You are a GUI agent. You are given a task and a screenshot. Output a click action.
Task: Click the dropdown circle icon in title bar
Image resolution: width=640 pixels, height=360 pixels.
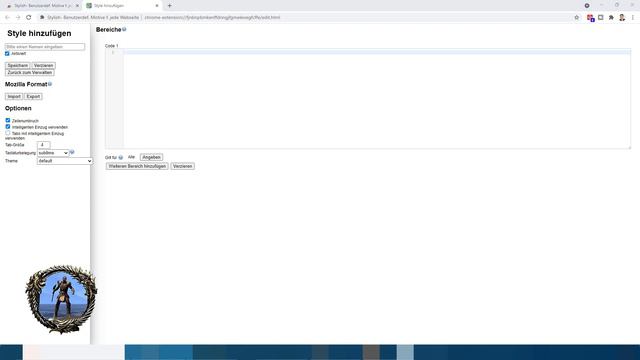pos(587,6)
